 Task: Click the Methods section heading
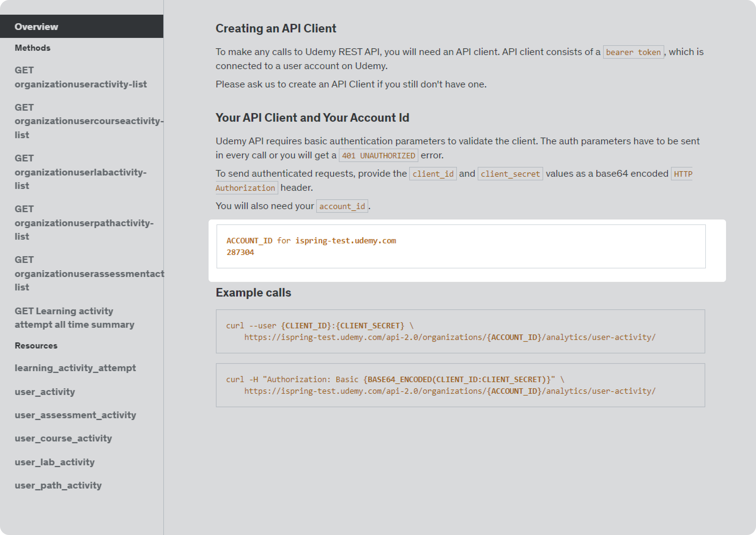pos(33,48)
